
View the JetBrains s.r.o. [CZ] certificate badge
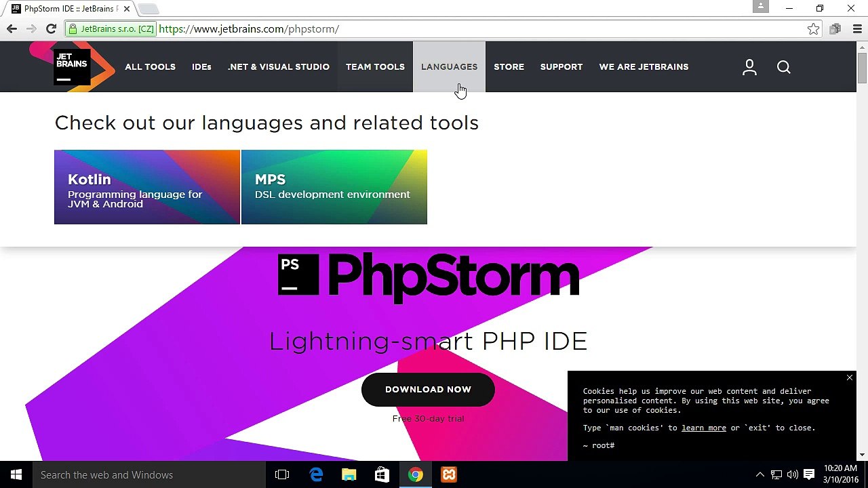111,28
